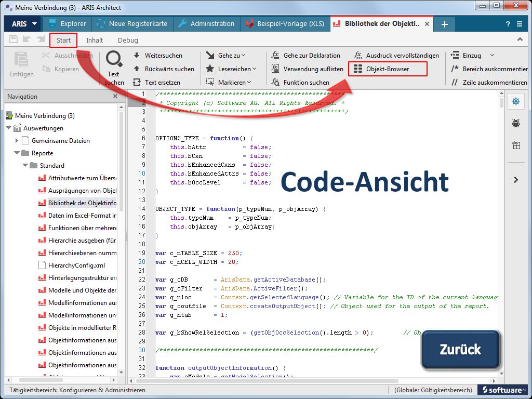This screenshot has height=399, width=532.
Task: Click the bug debug icon in right sidebar
Action: point(516,124)
